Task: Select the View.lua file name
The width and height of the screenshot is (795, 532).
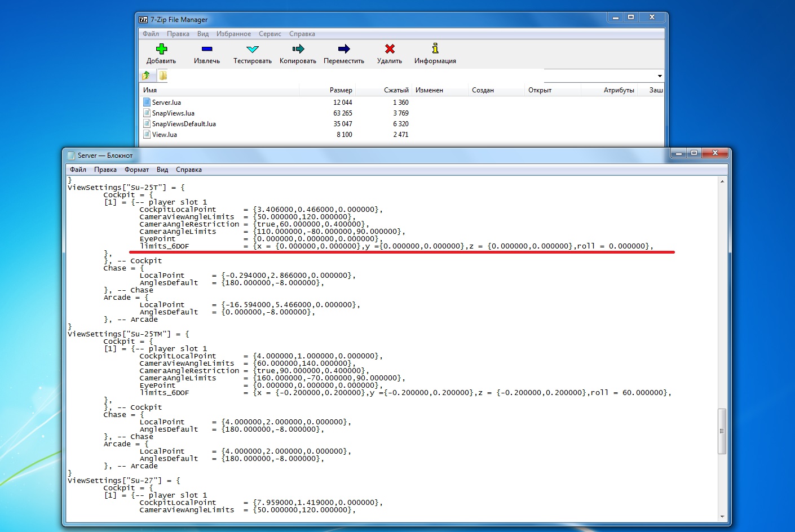Action: (x=165, y=135)
